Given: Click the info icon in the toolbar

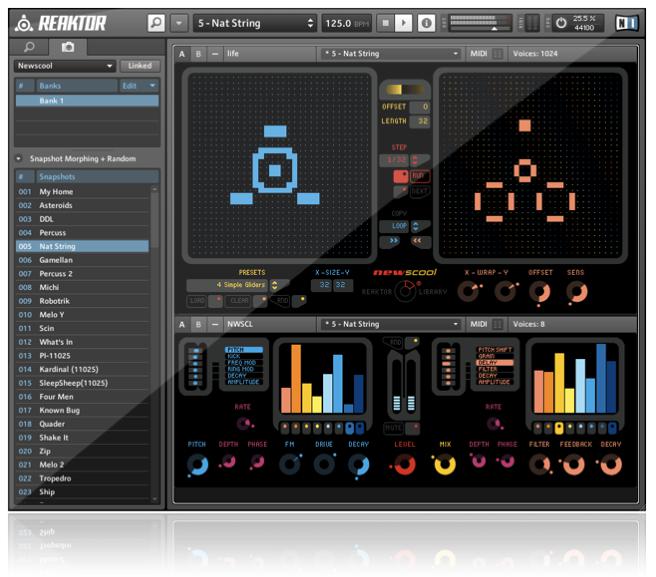Looking at the screenshot, I should click(427, 22).
